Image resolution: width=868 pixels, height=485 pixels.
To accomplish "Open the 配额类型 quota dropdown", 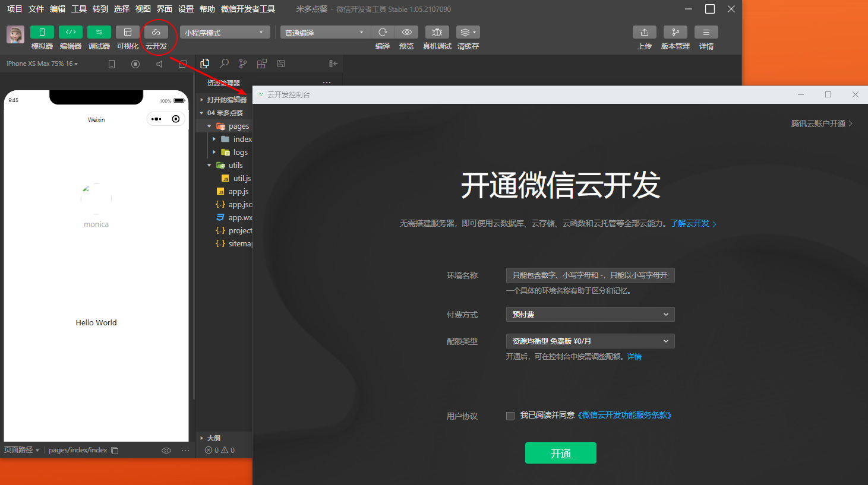I will [x=590, y=341].
